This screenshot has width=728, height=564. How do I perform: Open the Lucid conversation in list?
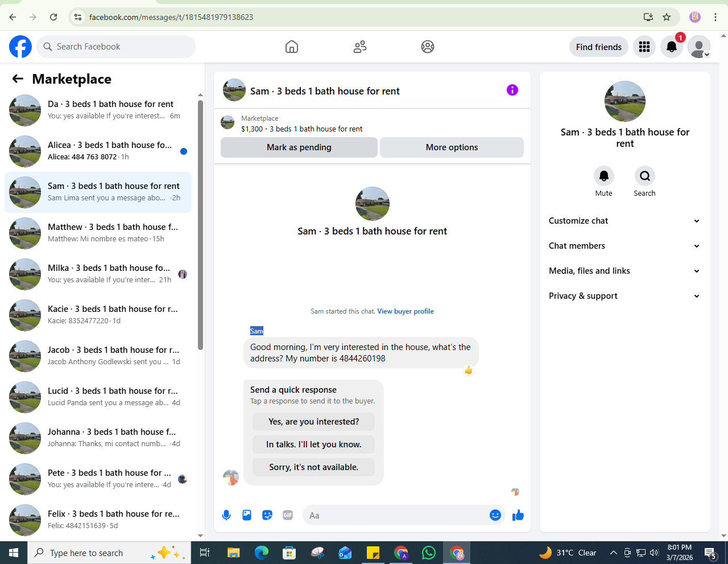(98, 397)
